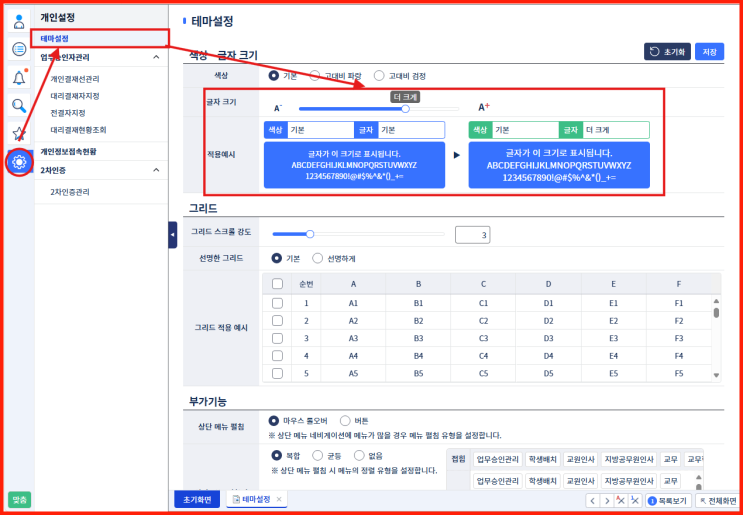
Task: Click the 테마설정 document tab
Action: click(256, 499)
